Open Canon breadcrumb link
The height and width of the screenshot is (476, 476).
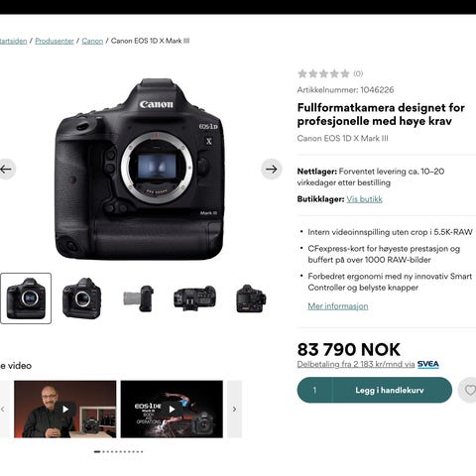click(92, 41)
